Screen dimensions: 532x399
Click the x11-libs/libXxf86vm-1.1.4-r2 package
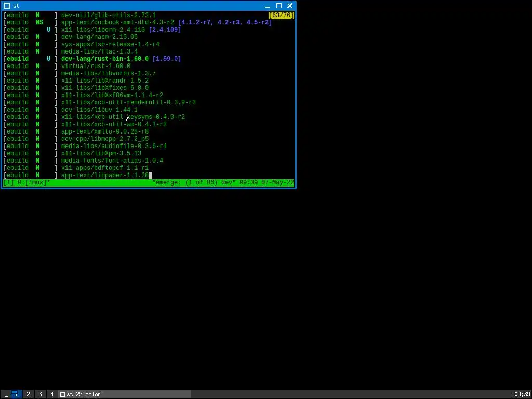click(112, 96)
